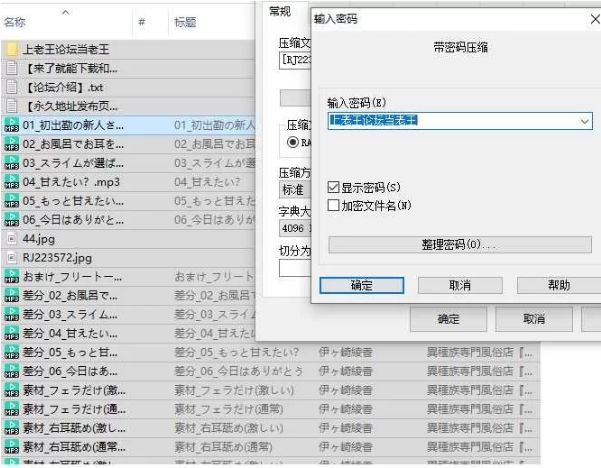Click title cell 素材_フェラだけ(通常)
The width and height of the screenshot is (601, 468).
click(228, 409)
